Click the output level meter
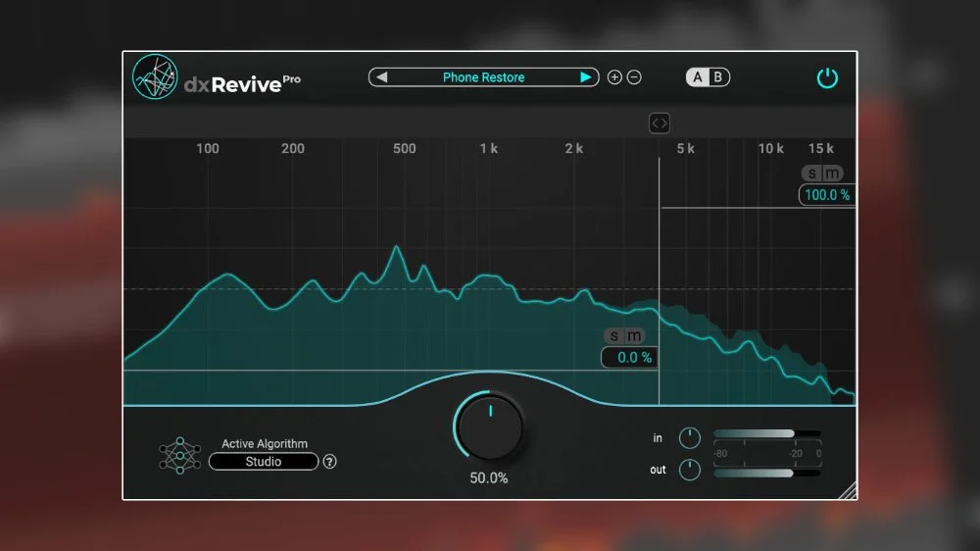980x551 pixels. 767,474
